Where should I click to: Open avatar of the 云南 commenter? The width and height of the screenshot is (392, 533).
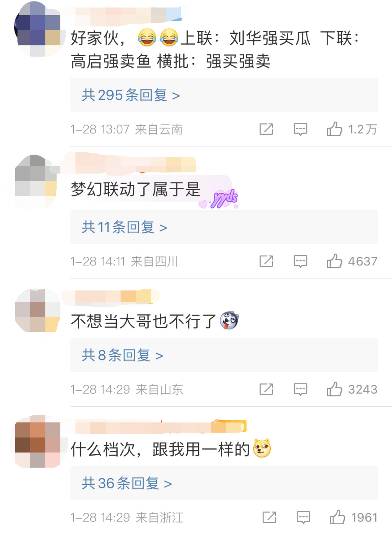coord(37,29)
